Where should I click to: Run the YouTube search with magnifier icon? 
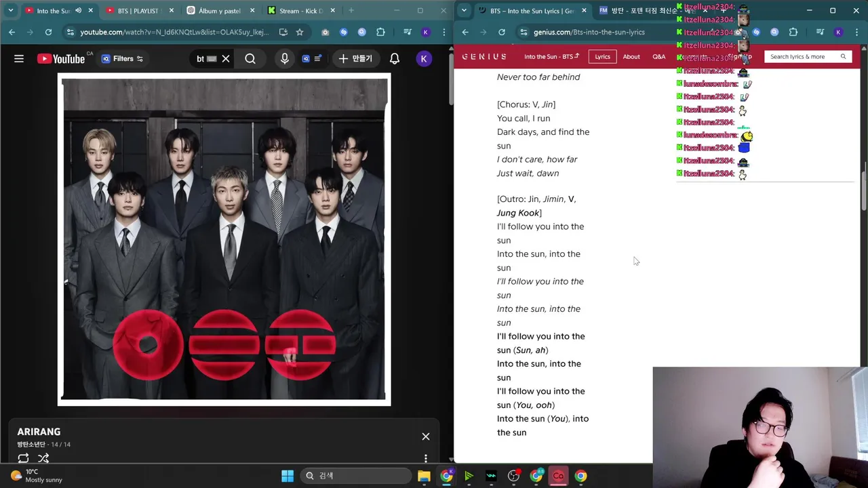coord(250,59)
